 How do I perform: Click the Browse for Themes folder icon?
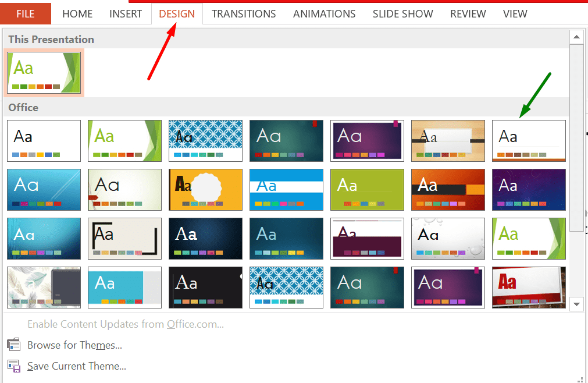click(x=14, y=345)
